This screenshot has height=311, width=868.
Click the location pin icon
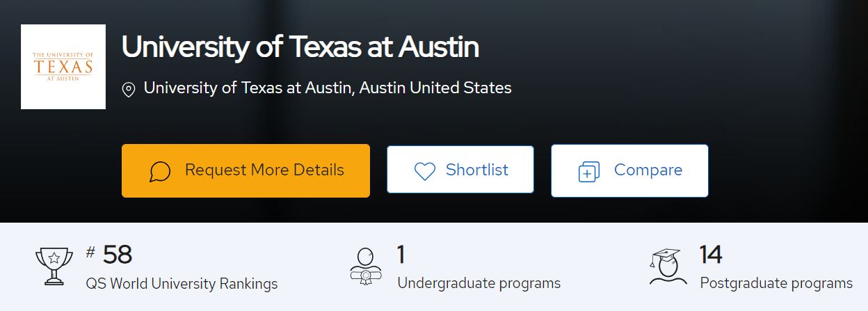click(128, 90)
